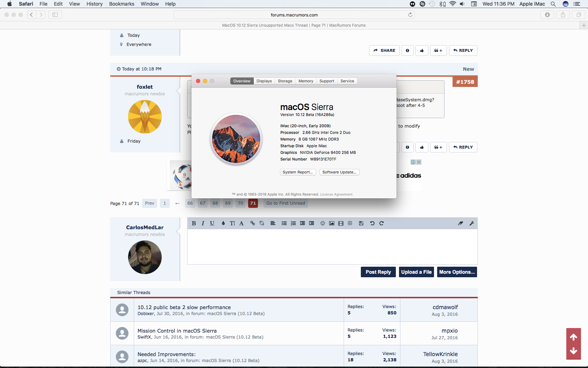The height and width of the screenshot is (368, 588).
Task: Reload the page in Safari
Action: pyautogui.click(x=410, y=15)
